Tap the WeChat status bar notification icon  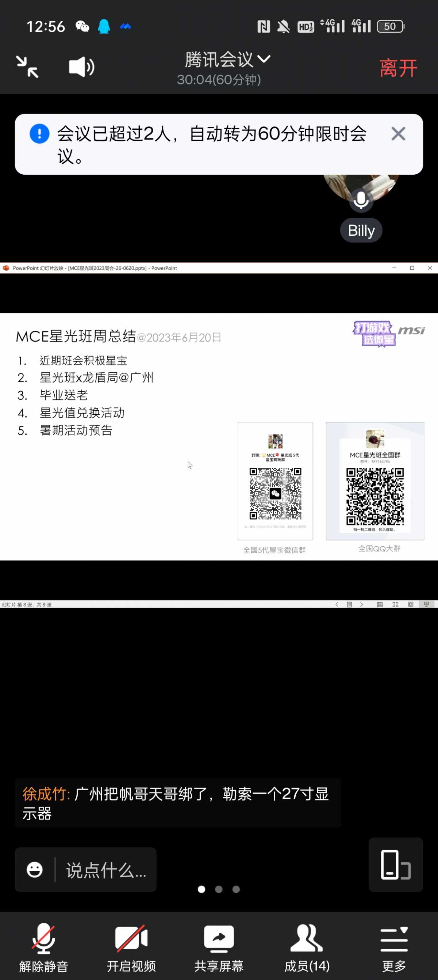pos(82,27)
